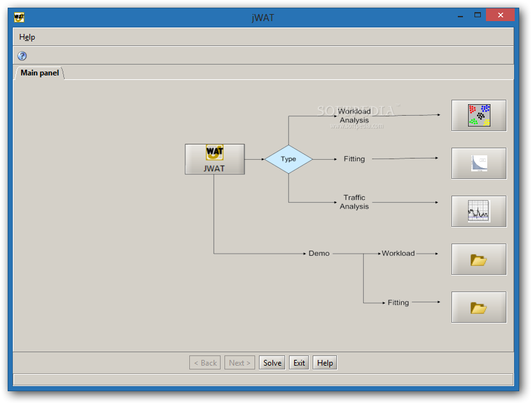Minimize the jWAT window
Image resolution: width=532 pixels, height=404 pixels.
click(460, 15)
